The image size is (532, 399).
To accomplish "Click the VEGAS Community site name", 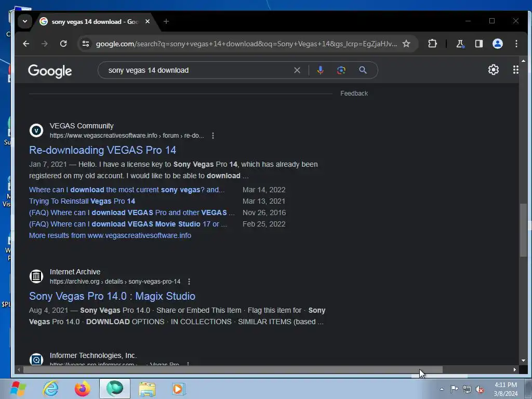I will [x=82, y=126].
